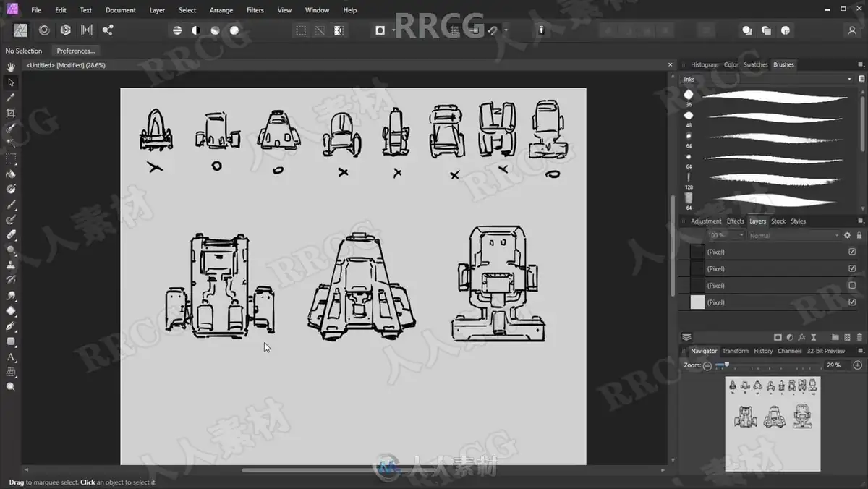Select the Flood Fill bucket tool
Viewport: 868px width, 489px height.
pyautogui.click(x=11, y=174)
